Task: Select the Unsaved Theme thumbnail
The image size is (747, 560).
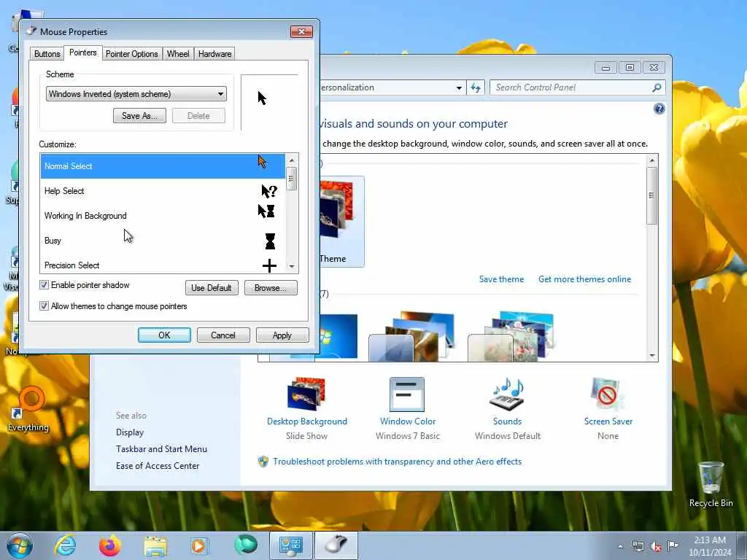Action: tap(342, 222)
